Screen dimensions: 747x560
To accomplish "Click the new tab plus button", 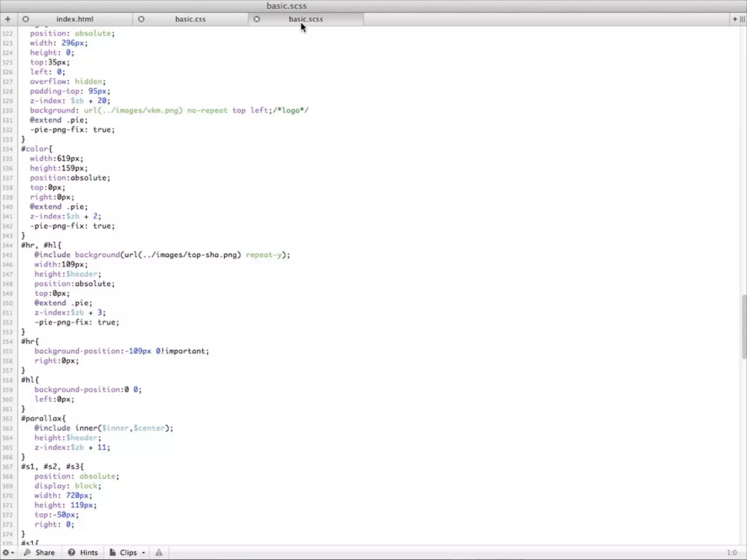I will [x=8, y=19].
